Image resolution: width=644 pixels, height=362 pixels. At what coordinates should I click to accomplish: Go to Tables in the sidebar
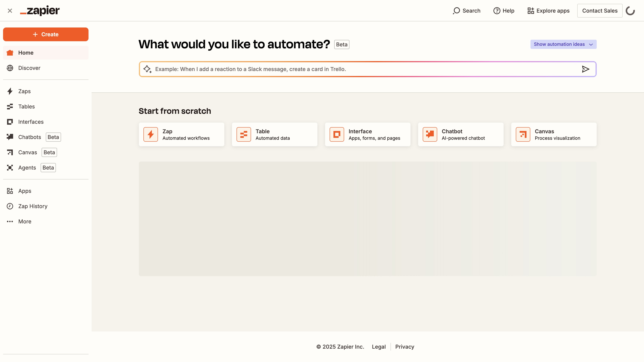46,106
